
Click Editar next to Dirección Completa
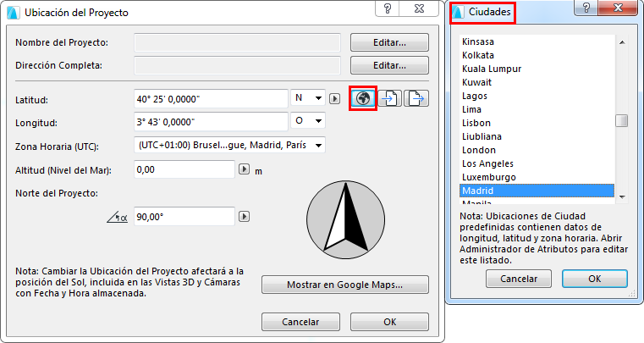click(x=389, y=65)
